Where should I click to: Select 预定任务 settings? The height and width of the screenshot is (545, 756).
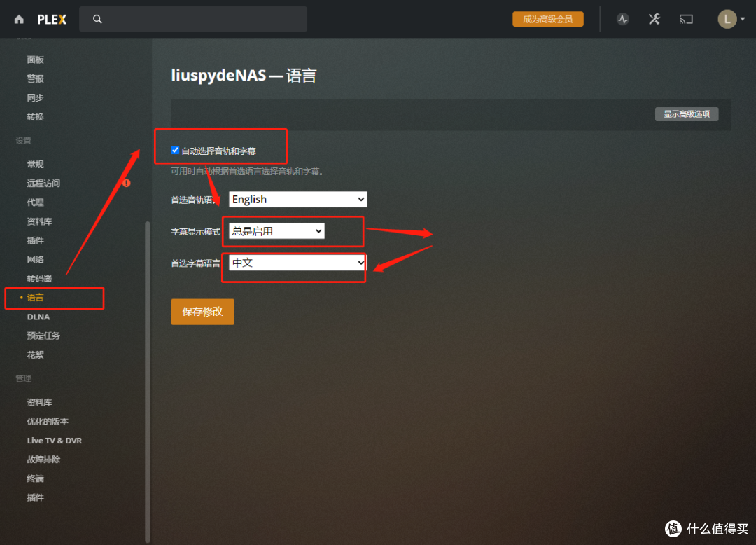click(x=44, y=336)
